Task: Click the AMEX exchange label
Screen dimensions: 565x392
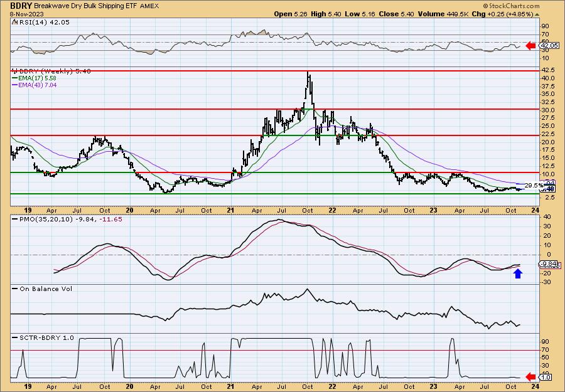Action: 149,6
